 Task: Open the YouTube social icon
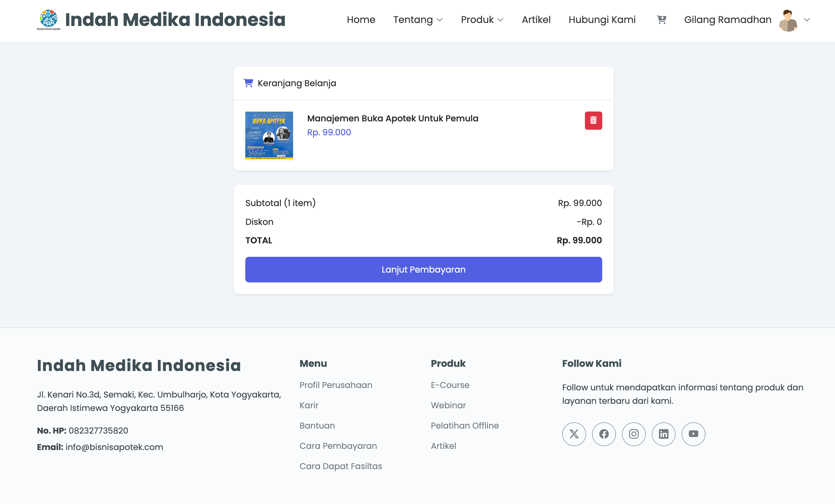693,434
